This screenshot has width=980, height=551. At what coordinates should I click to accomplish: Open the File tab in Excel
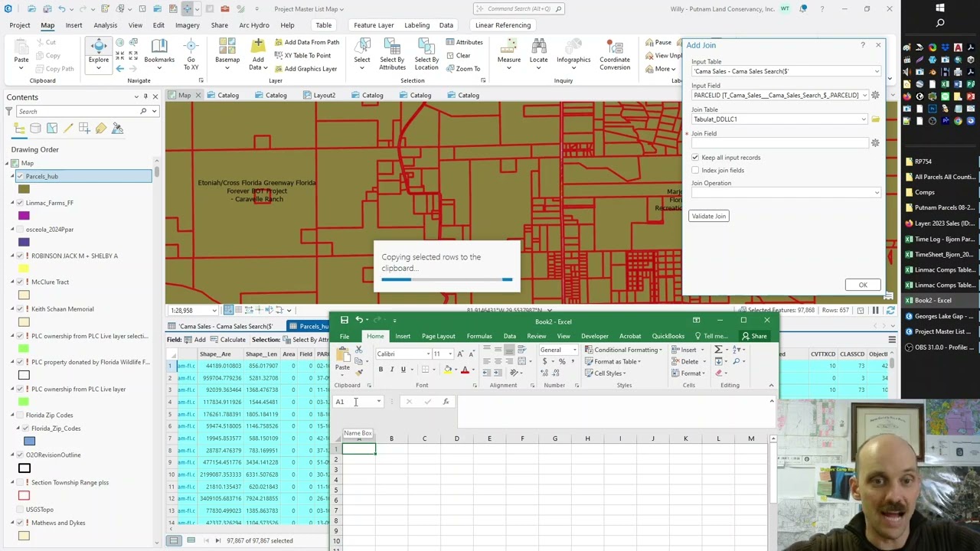tap(345, 336)
